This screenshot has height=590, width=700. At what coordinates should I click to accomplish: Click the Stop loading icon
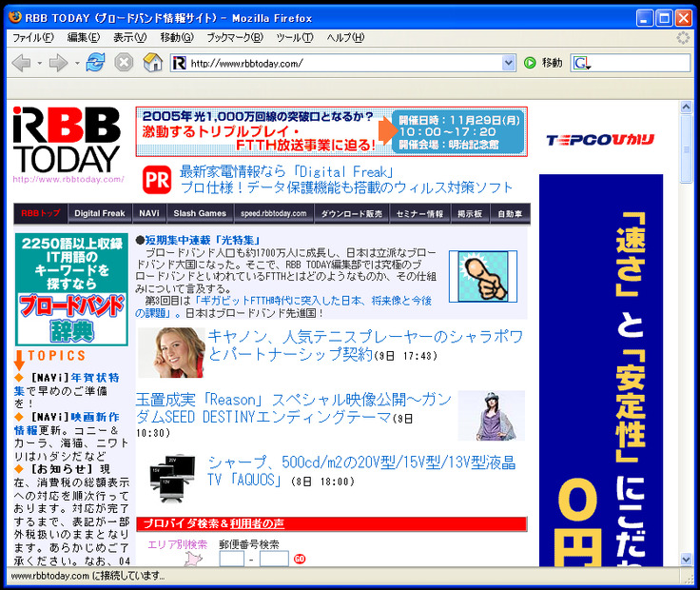[124, 63]
